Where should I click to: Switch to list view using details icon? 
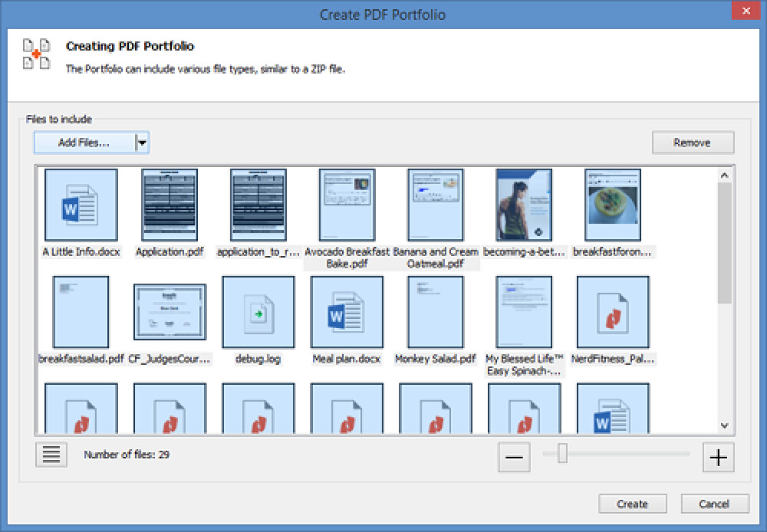point(51,455)
